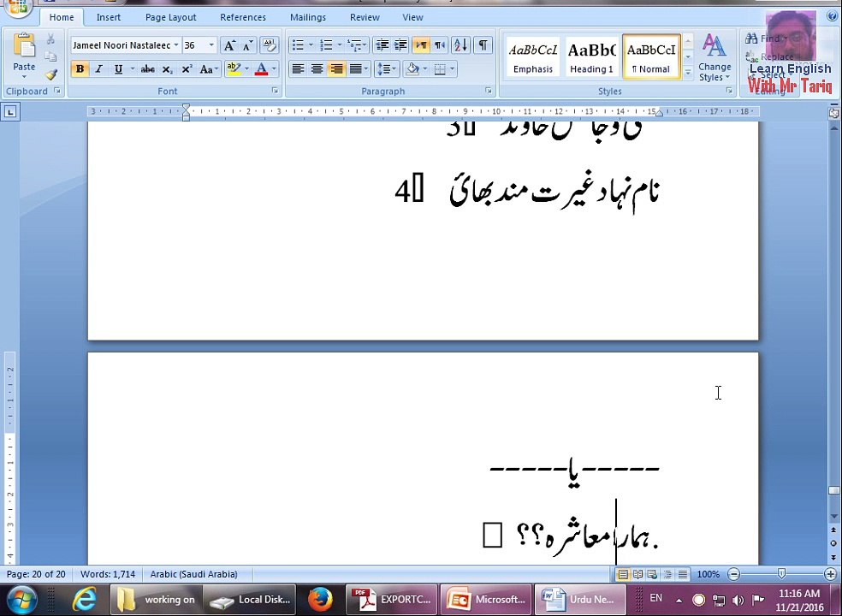The image size is (842, 616).
Task: Apply the Heading 1 style
Action: [591, 57]
